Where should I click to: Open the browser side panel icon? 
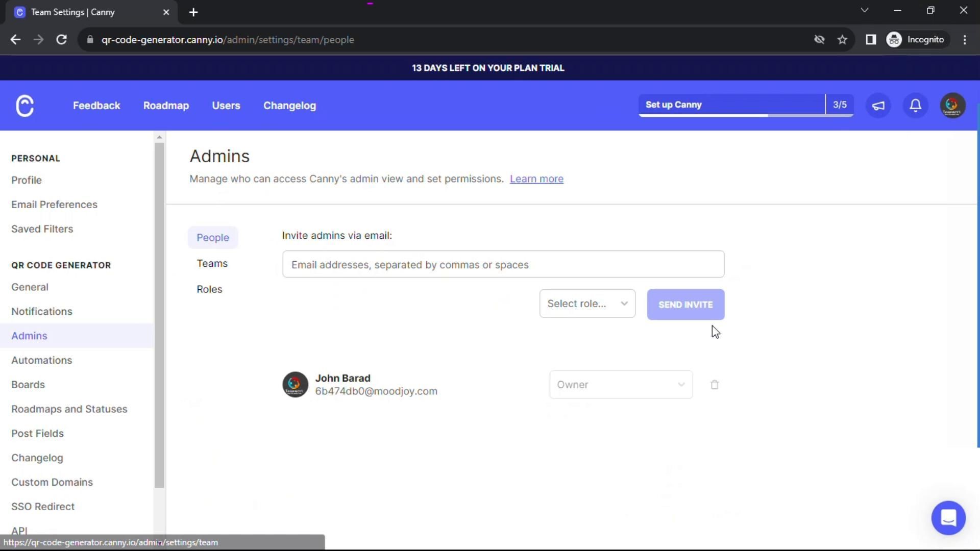coord(871,40)
